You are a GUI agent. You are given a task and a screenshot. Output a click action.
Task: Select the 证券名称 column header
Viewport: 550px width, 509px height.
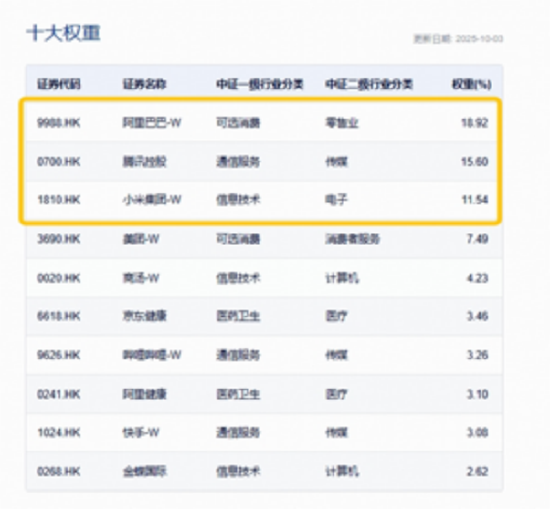pos(144,84)
